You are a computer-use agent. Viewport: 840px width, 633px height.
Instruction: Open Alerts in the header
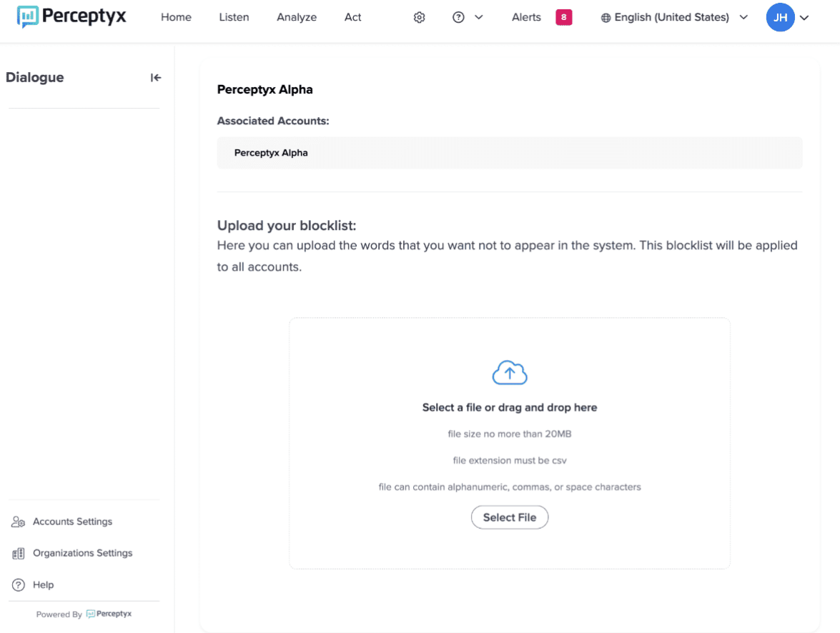(526, 17)
